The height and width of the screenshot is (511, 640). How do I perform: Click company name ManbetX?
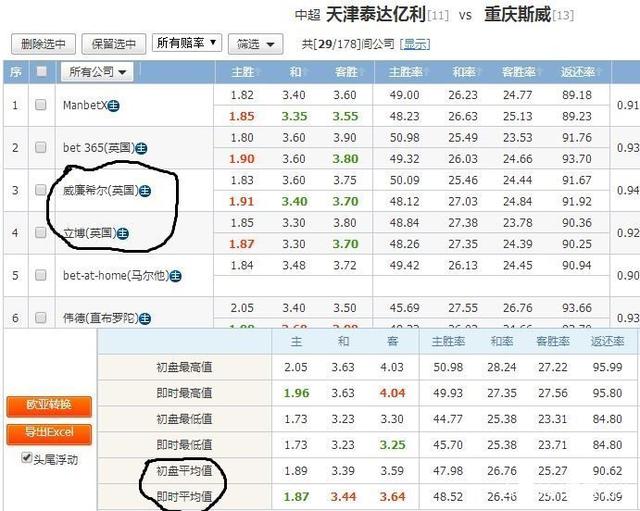click(x=85, y=105)
